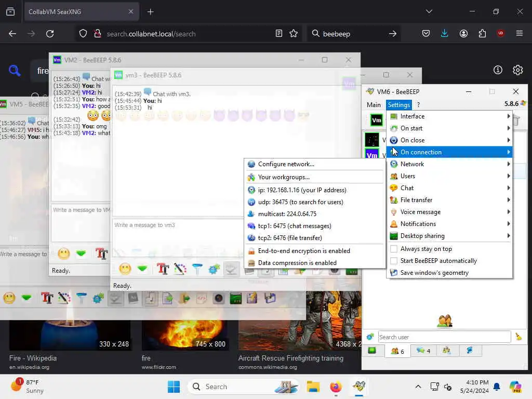Image resolution: width=532 pixels, height=399 pixels.
Task: Choose text color pencil in VM5 toolbar
Action: [x=64, y=298]
